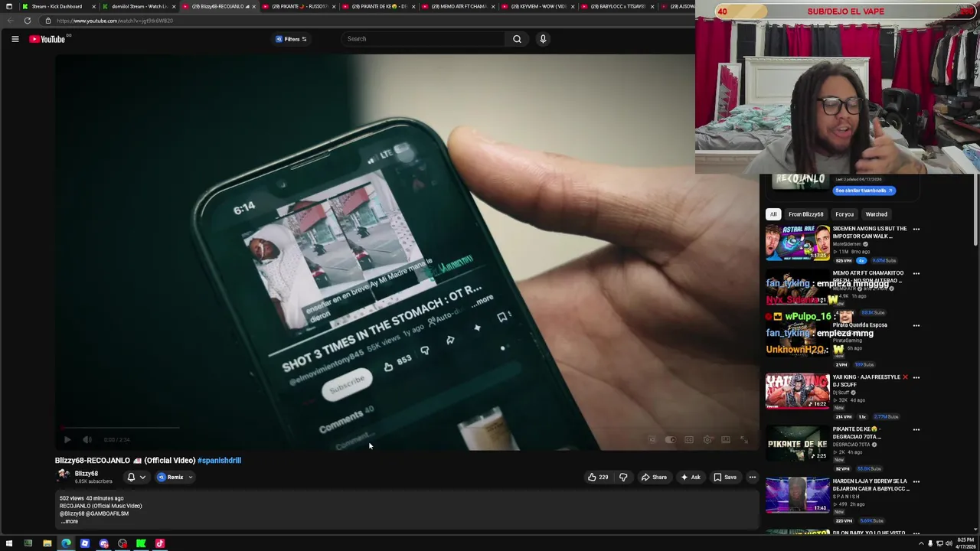
Task: Switch to the MEMO ATR FT CHAMA tab
Action: 459,6
